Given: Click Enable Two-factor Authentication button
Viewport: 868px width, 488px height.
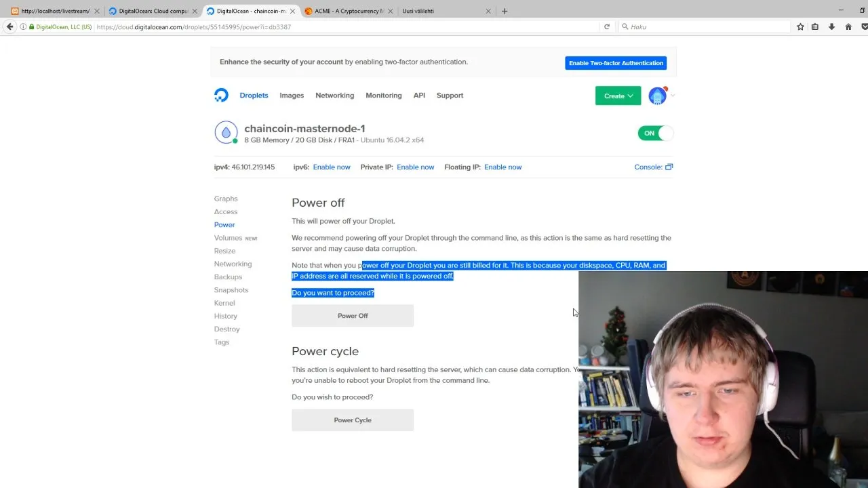Looking at the screenshot, I should pyautogui.click(x=616, y=63).
